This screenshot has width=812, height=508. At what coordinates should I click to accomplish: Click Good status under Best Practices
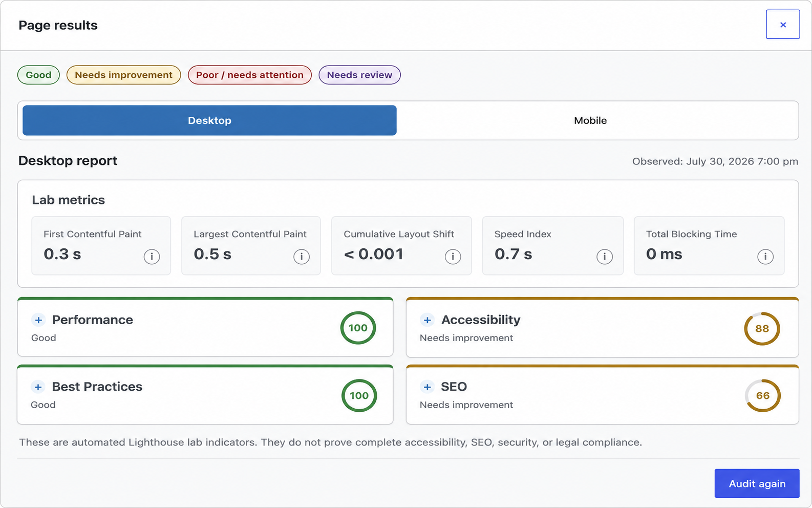(43, 405)
